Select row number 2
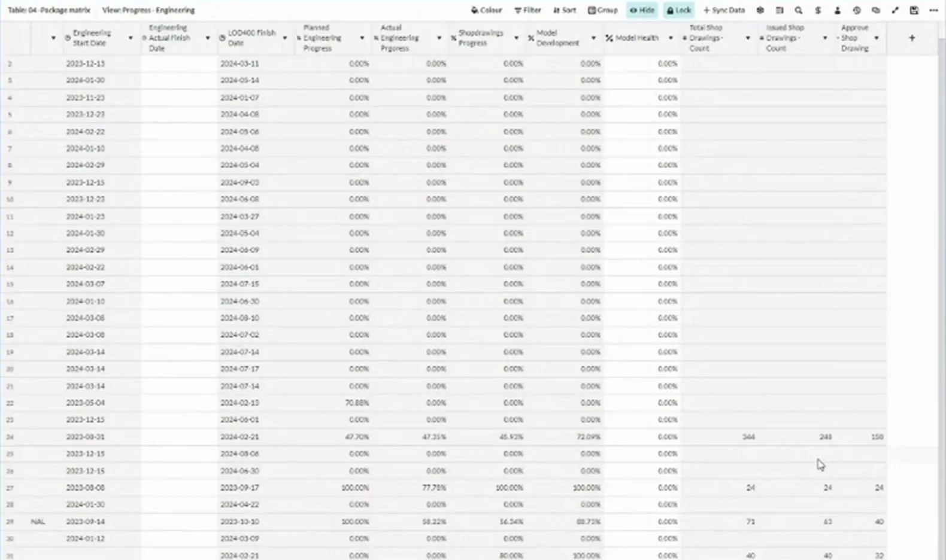 tap(10, 63)
